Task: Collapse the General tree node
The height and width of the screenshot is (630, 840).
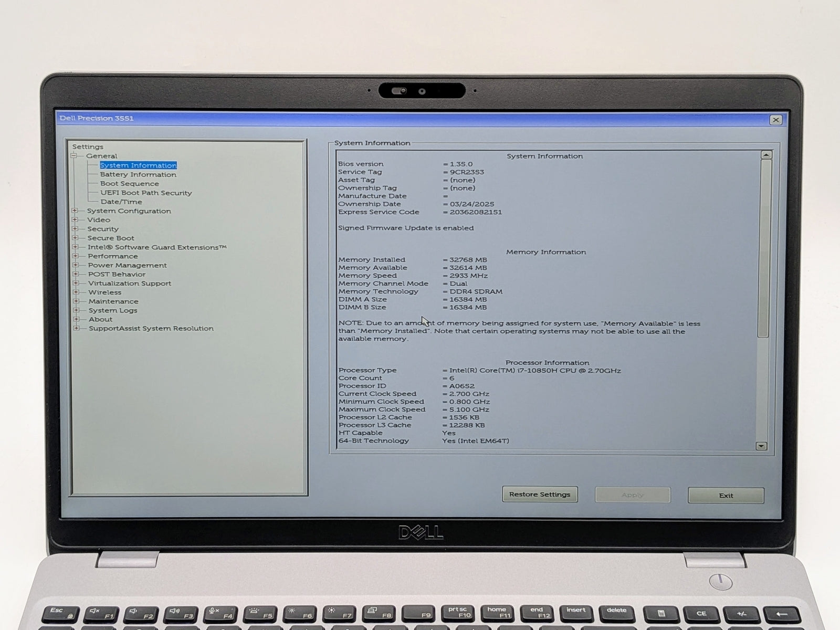Action: (75, 156)
